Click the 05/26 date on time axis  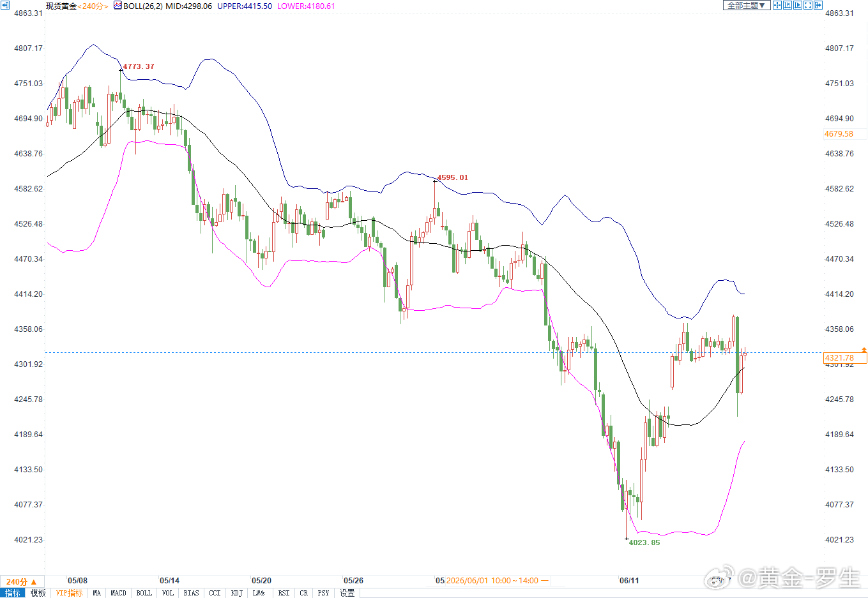click(353, 581)
